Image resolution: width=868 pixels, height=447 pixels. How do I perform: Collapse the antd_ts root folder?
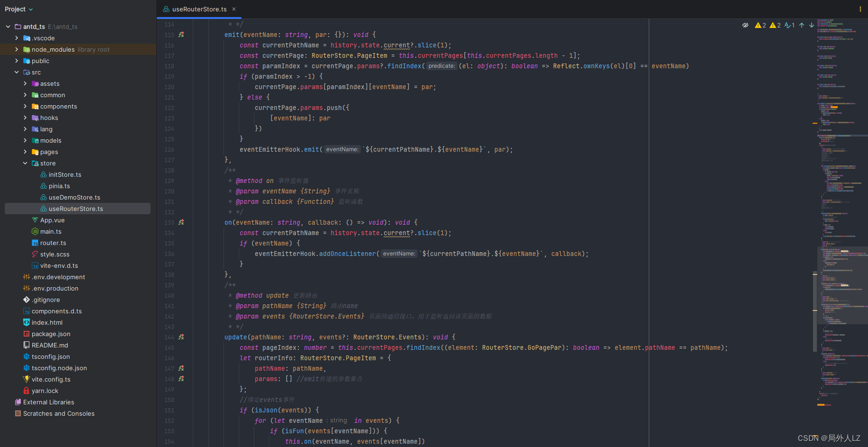pyautogui.click(x=8, y=27)
